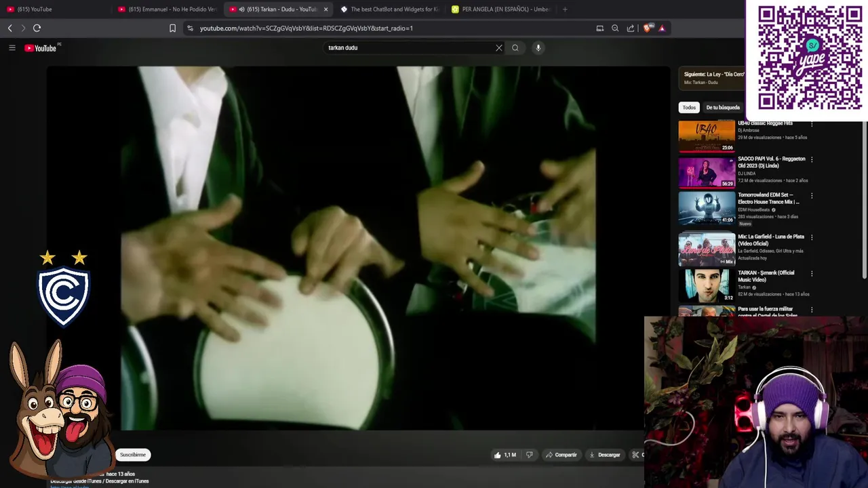This screenshot has width=868, height=488.
Task: Dislike the video with thumbs down
Action: (530, 455)
